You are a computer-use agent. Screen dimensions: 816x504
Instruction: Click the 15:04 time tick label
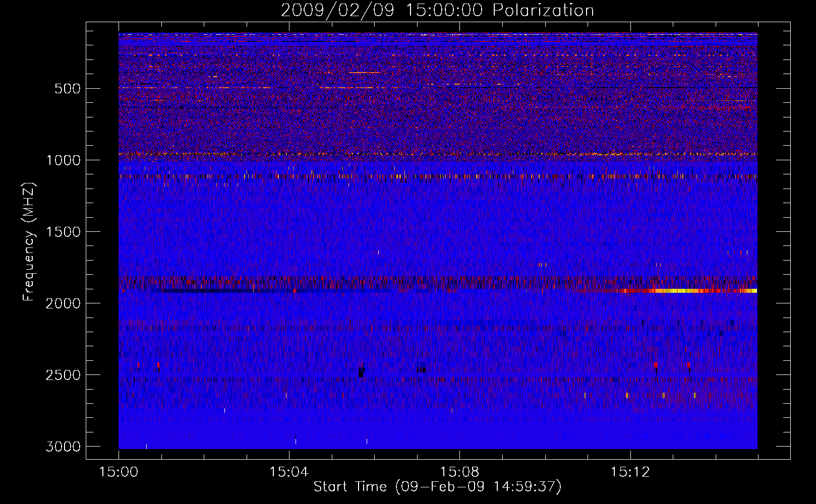click(289, 472)
